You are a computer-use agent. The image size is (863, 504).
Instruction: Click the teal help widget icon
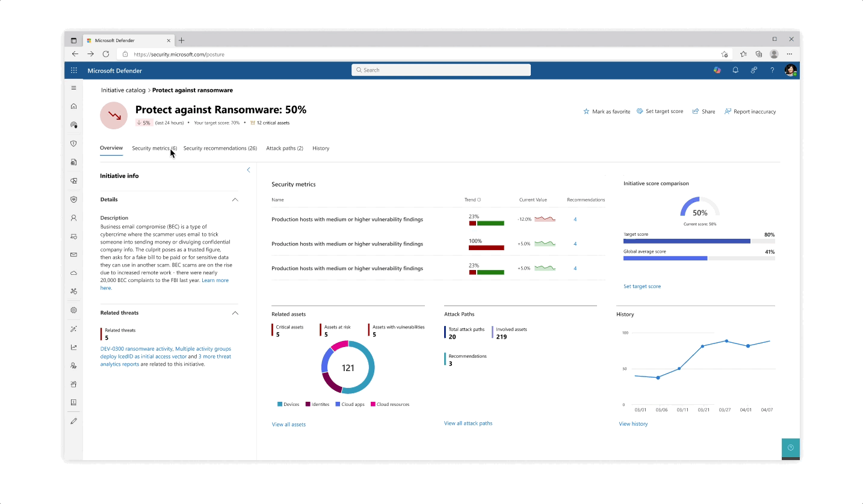(790, 447)
